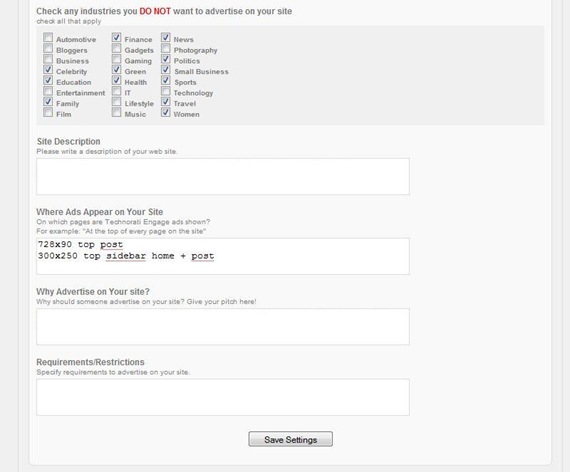Uncheck the Finance checkbox
570x472 pixels.
[116, 37]
